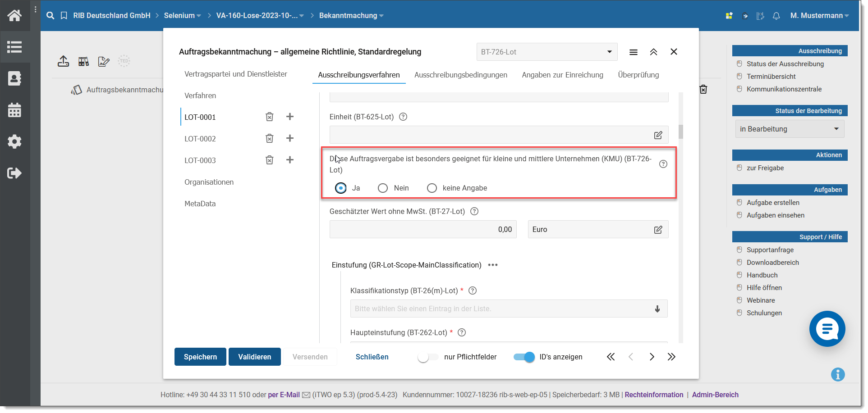
Task: Click the Schließen link
Action: 372,357
